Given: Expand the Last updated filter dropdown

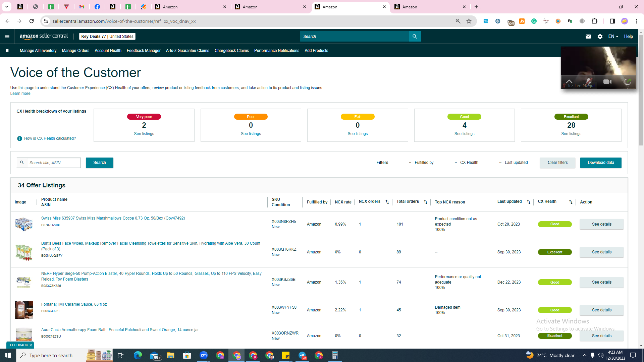Looking at the screenshot, I should coord(514,163).
